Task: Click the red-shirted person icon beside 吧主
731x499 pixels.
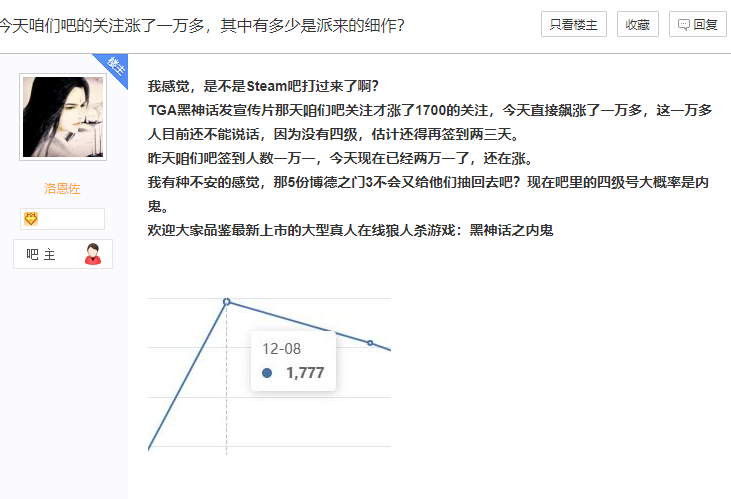Action: [93, 254]
